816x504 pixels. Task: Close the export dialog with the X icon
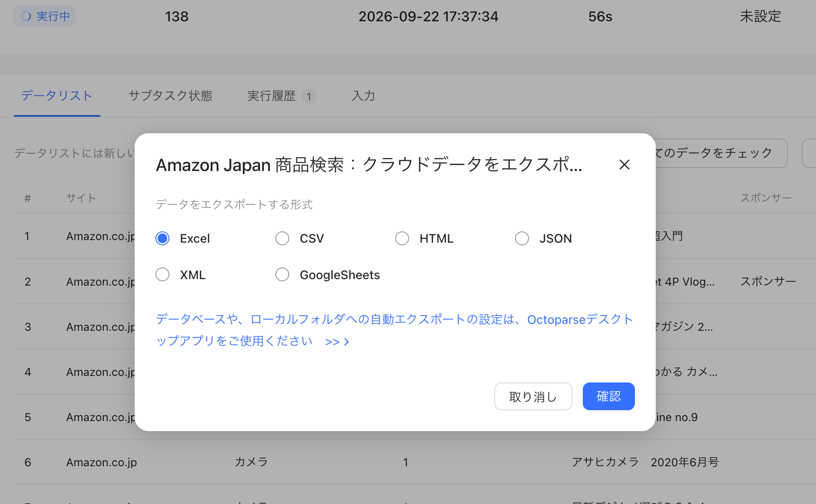click(x=624, y=165)
